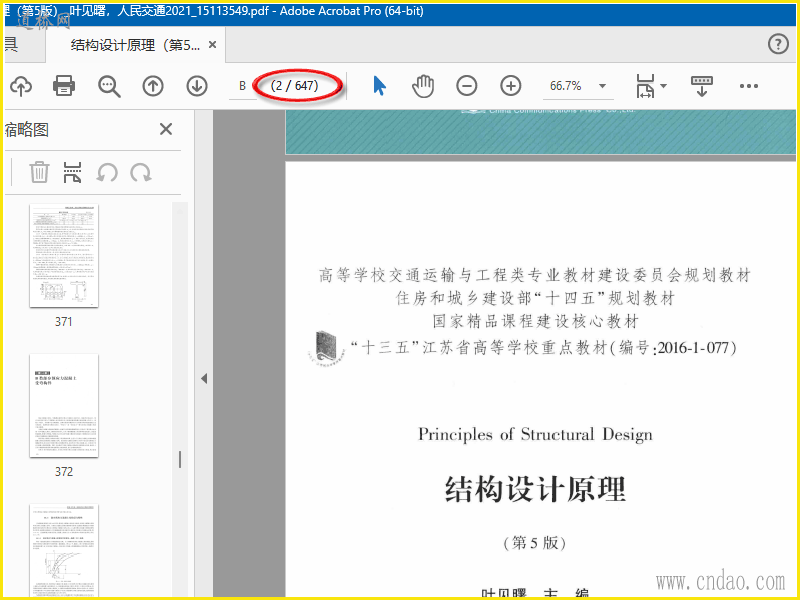This screenshot has width=800, height=600.
Task: Click the thumbnail label 372
Action: click(64, 471)
